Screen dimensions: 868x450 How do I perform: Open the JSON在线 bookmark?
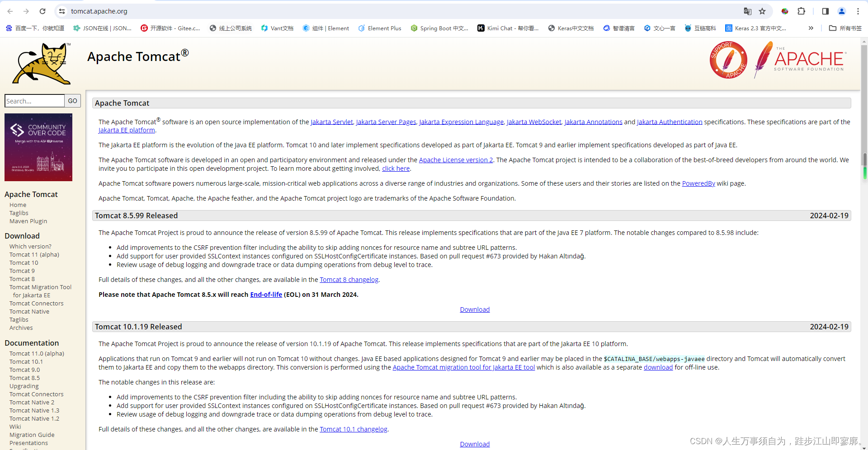102,28
